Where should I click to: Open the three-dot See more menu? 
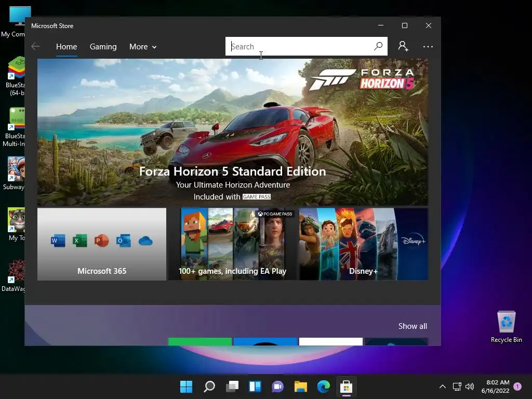(x=428, y=46)
